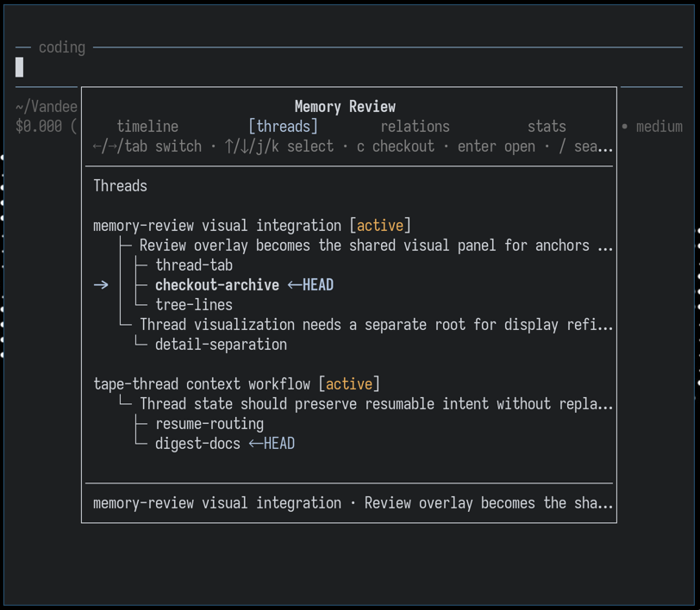
Task: Select the resume-routing entry
Action: [x=209, y=424]
